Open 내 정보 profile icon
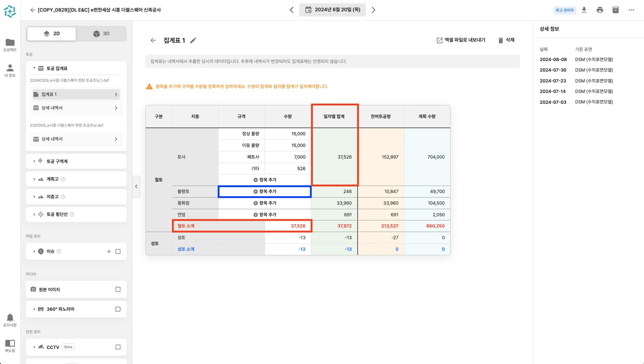The image size is (644, 364). coord(10,68)
